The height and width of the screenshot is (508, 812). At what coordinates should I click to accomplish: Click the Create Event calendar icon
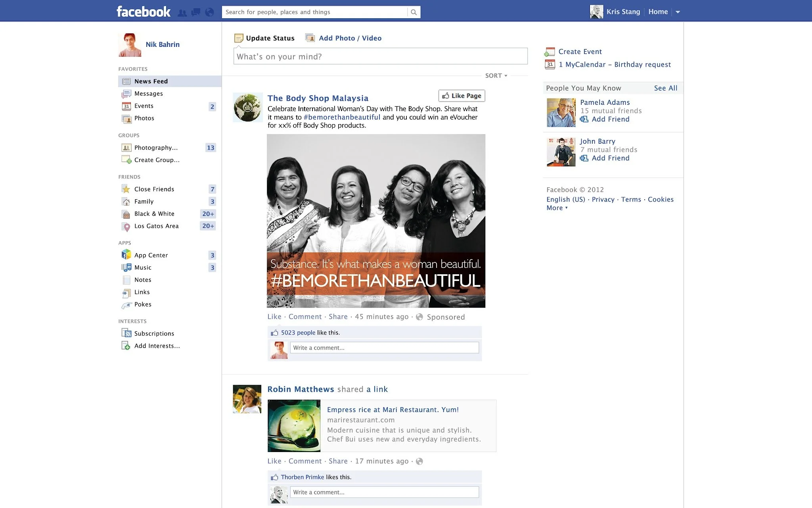(x=550, y=52)
